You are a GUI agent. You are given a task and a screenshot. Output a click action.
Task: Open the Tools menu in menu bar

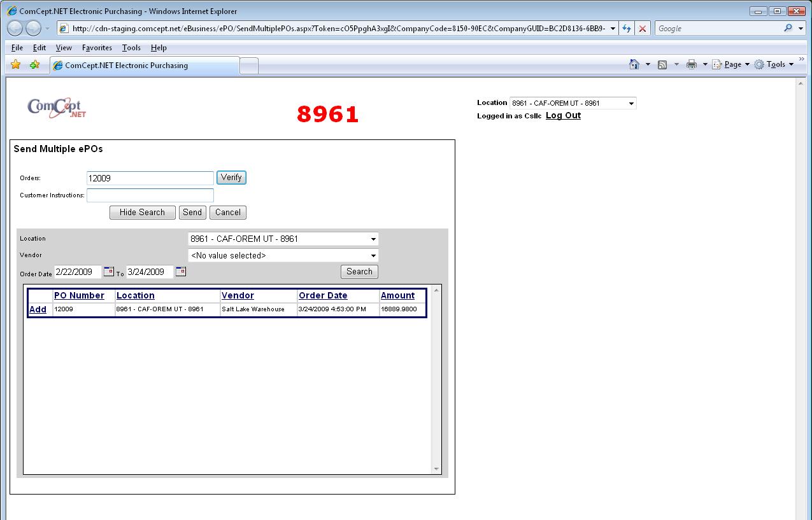click(131, 48)
